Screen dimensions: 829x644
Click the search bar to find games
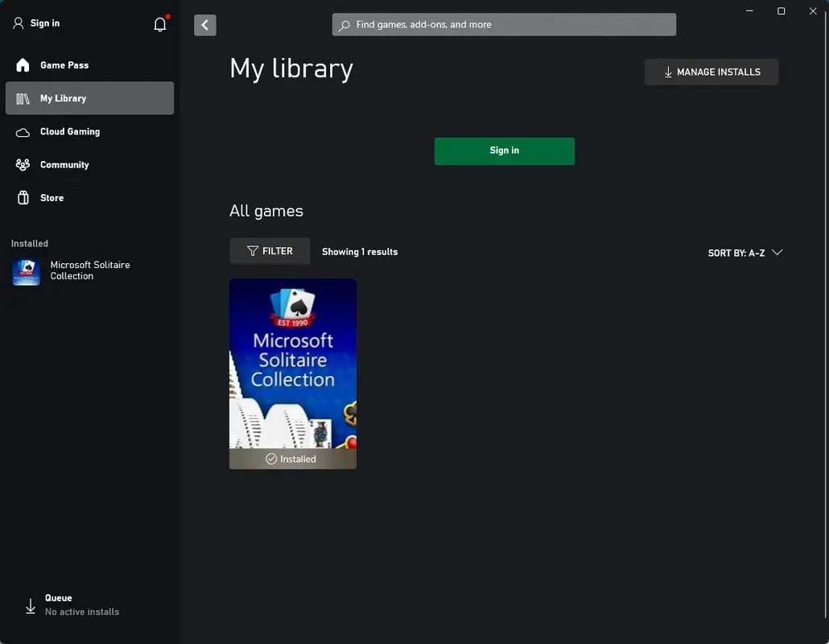click(x=504, y=24)
